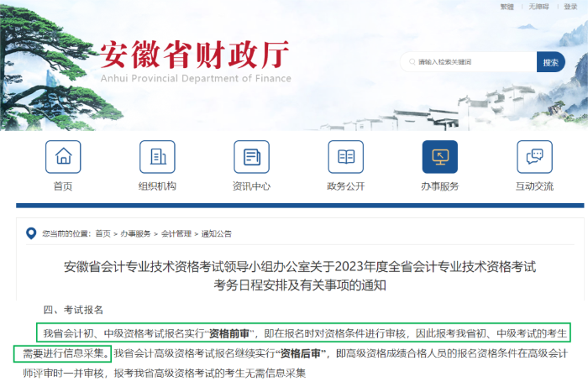Click the location pin icon in breadcrumb
The width and height of the screenshot is (588, 387).
[x=31, y=233]
